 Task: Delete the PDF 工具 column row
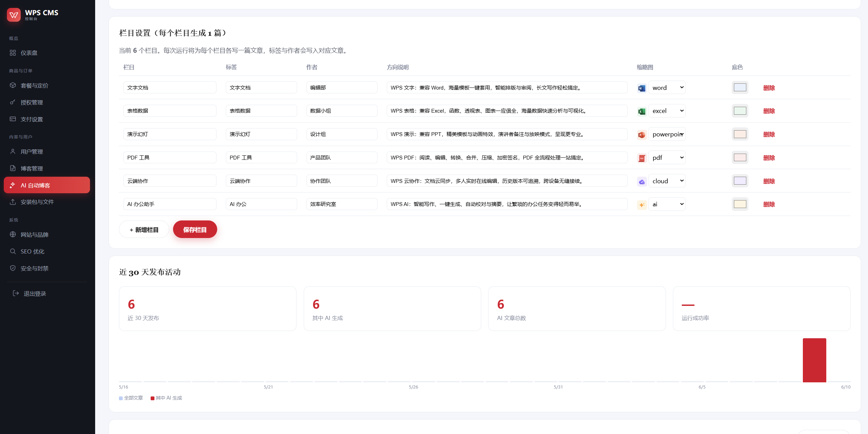point(769,158)
